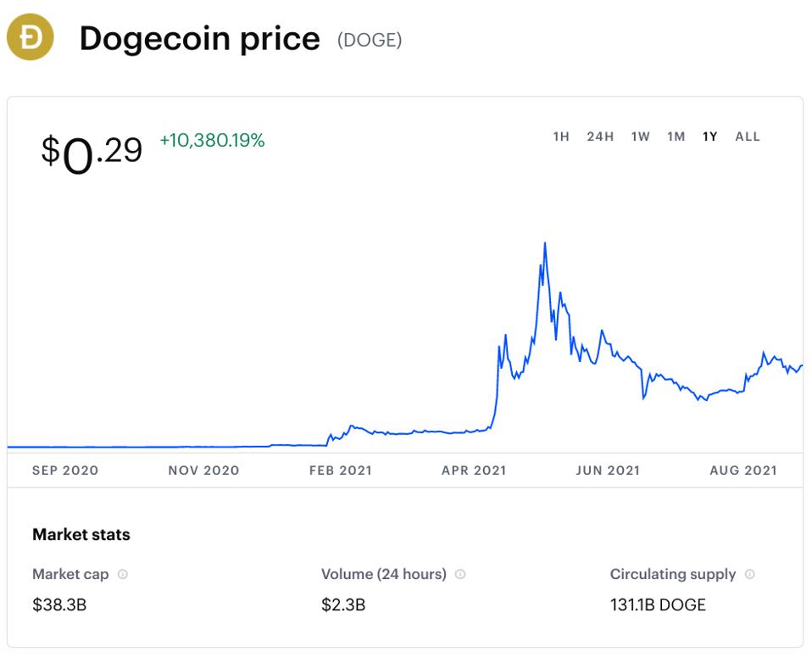812x657 pixels.
Task: Click the $0.29 current price
Action: (x=92, y=154)
